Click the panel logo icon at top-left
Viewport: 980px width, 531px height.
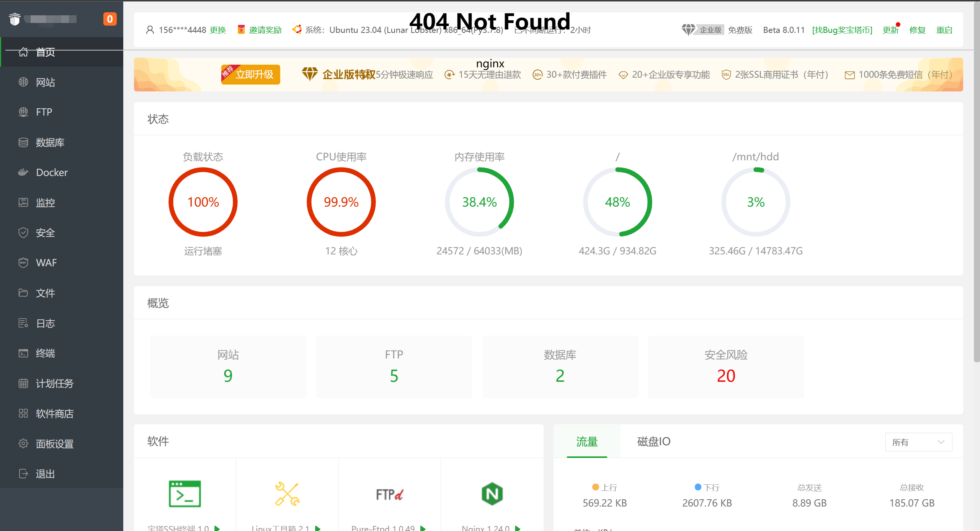pyautogui.click(x=15, y=19)
